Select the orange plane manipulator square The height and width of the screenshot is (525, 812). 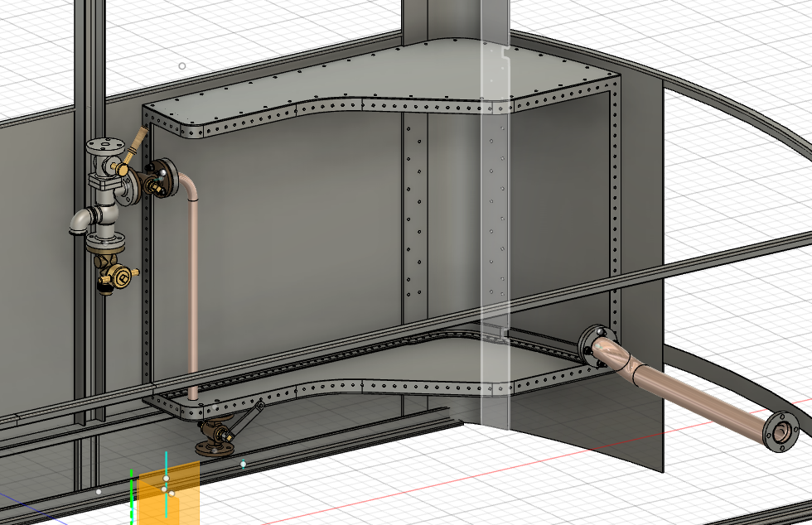[x=169, y=493]
